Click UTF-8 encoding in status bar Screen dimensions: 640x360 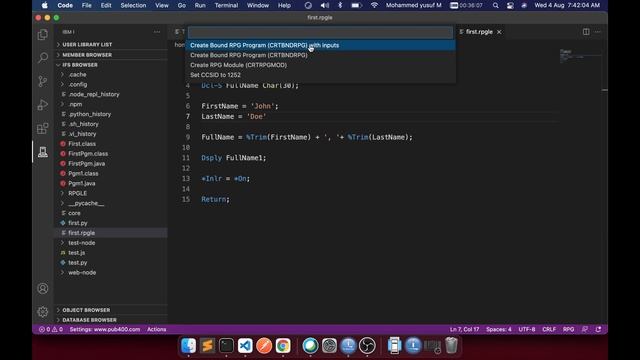click(x=527, y=329)
